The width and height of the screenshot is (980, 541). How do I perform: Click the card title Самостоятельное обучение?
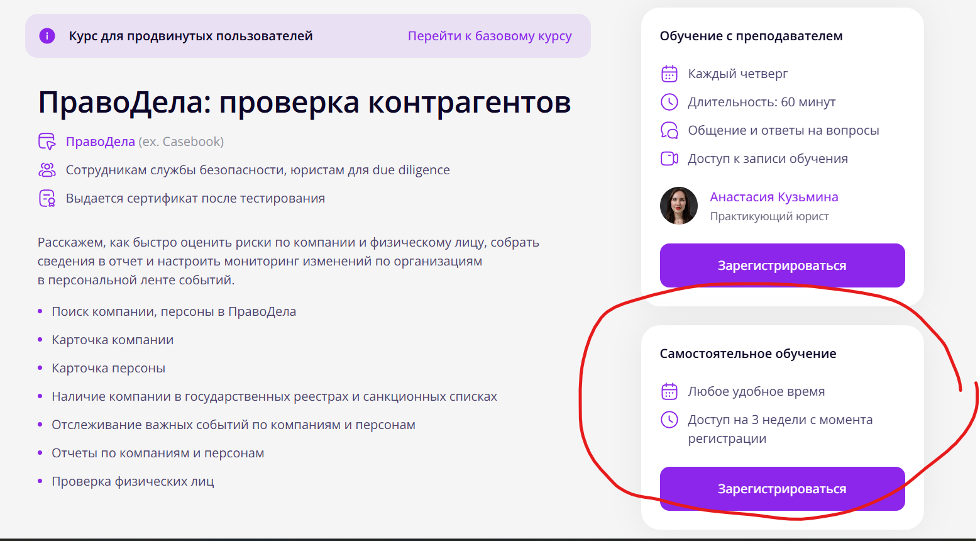pos(748,354)
